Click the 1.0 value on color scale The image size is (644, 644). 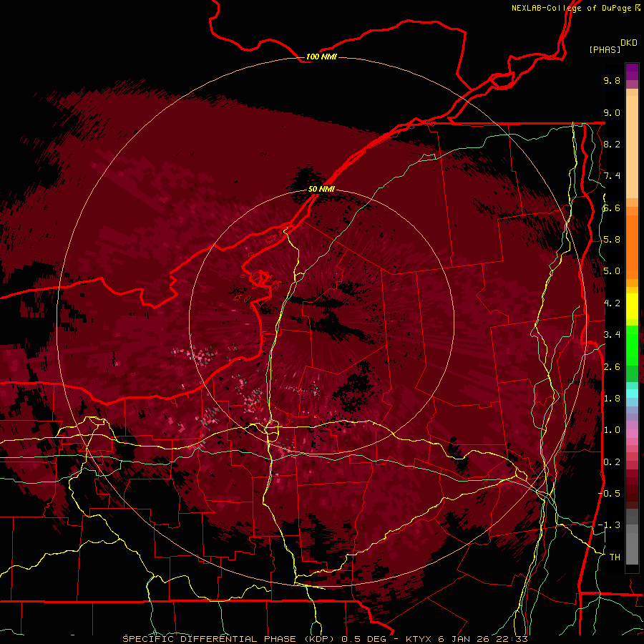612,429
